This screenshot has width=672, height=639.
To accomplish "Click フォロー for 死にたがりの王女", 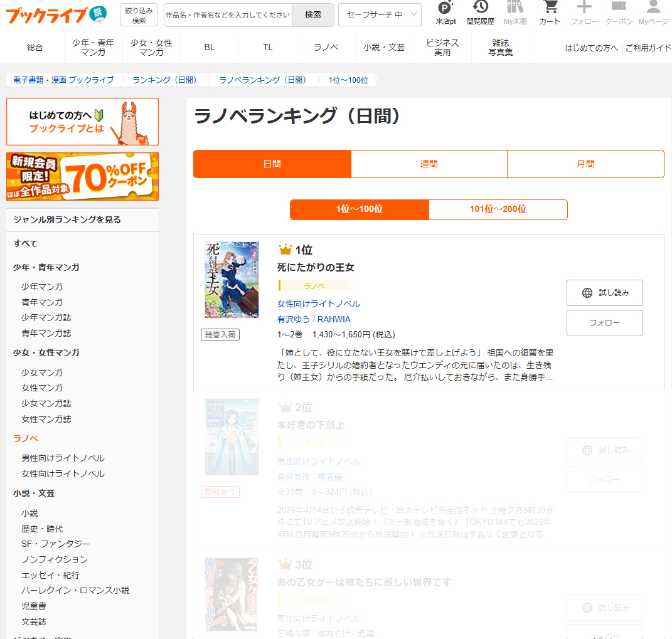I will [x=605, y=323].
